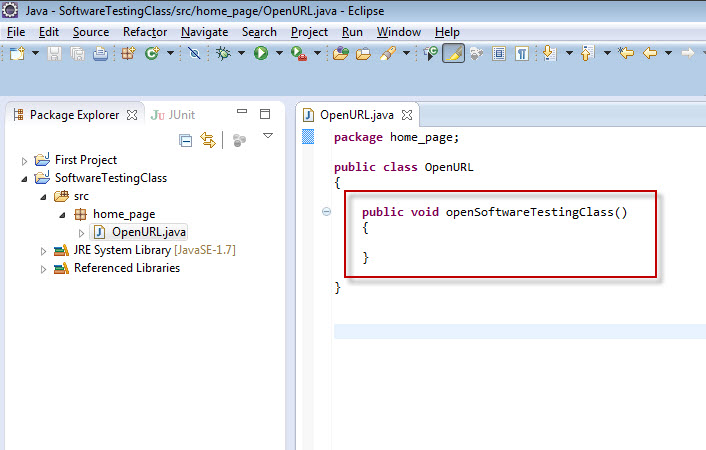Open the Navigate menu
The width and height of the screenshot is (706, 450).
point(204,32)
